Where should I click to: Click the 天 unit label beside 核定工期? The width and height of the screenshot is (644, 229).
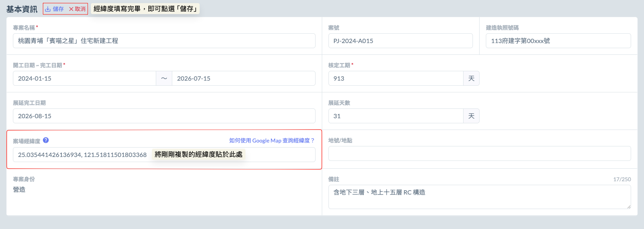(471, 78)
